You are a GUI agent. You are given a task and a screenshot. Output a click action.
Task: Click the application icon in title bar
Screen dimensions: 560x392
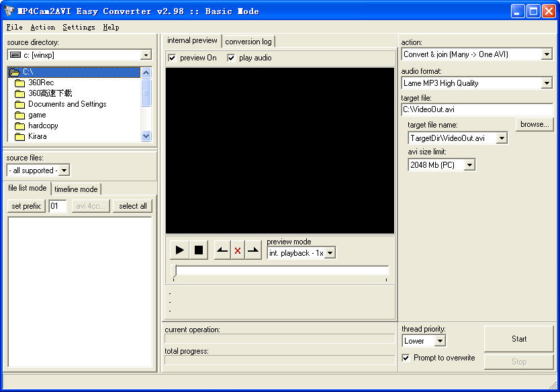click(x=9, y=11)
